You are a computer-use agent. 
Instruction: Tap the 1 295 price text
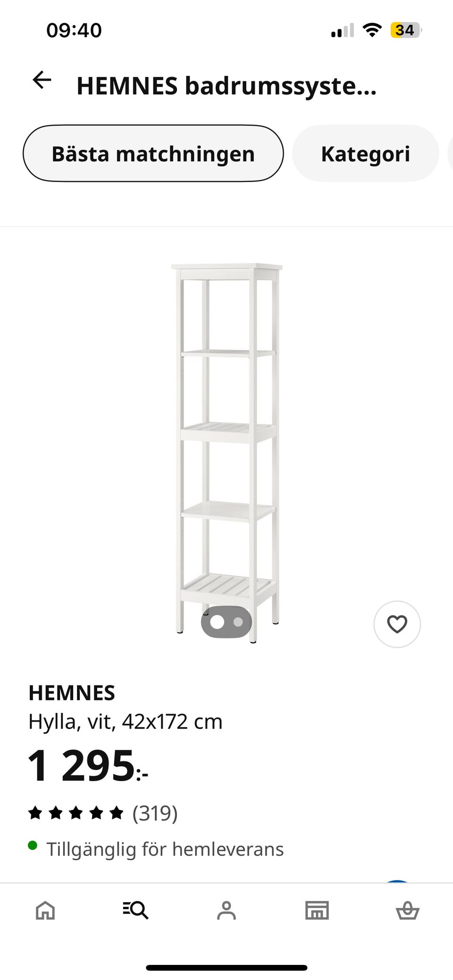point(88,766)
